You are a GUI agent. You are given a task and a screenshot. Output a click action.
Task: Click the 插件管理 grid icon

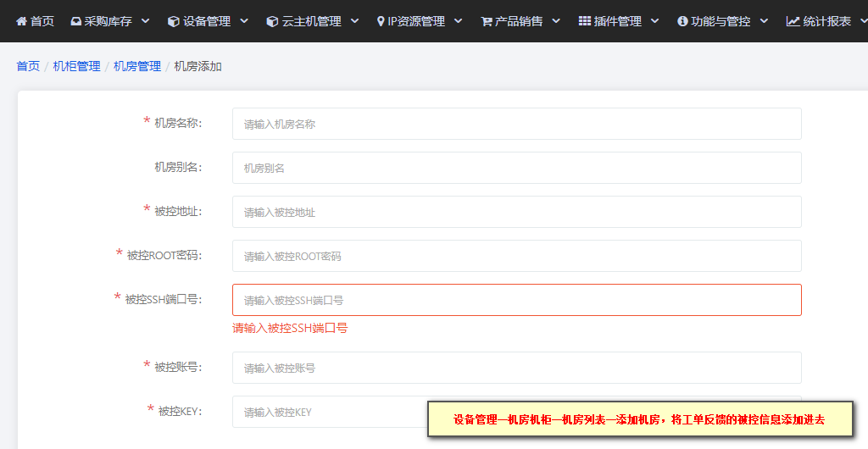click(x=585, y=21)
